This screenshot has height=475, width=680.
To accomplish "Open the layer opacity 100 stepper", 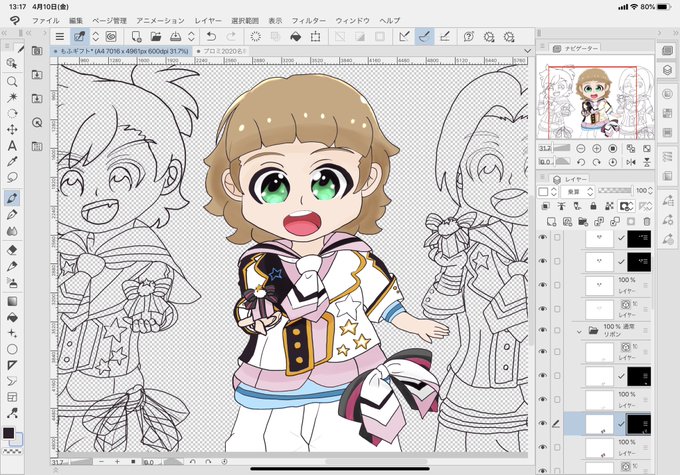I will [x=650, y=190].
